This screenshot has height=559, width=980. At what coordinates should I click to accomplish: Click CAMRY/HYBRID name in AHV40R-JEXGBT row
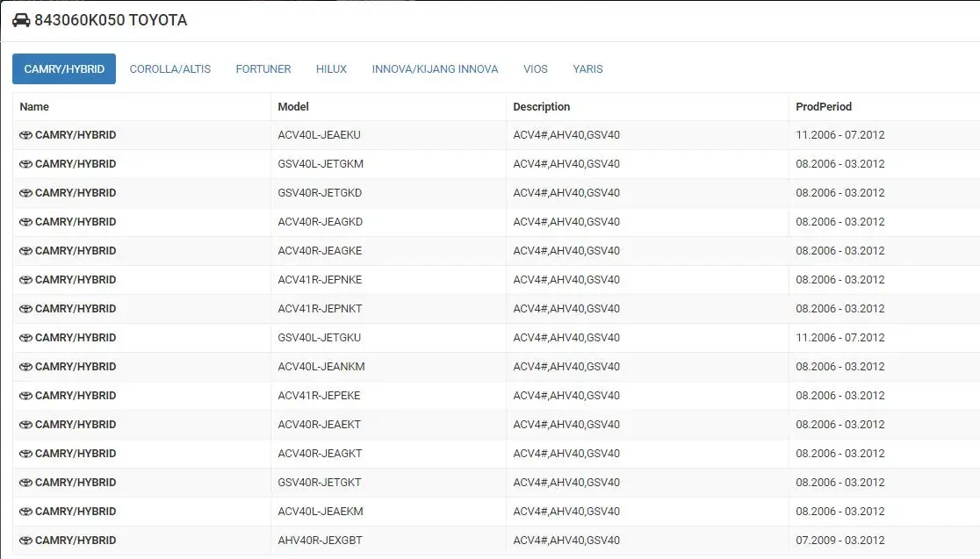click(x=76, y=541)
